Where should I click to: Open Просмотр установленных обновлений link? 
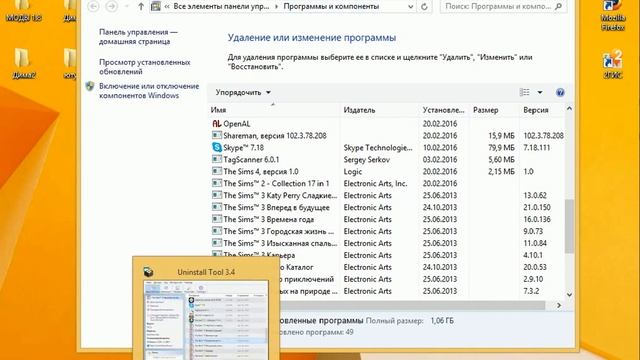144,67
